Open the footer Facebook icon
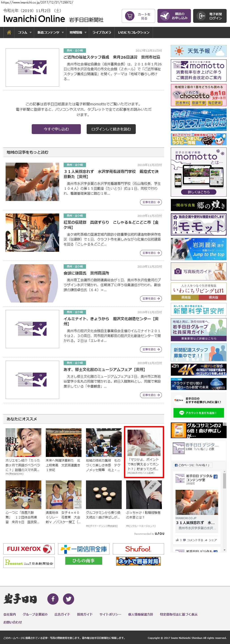This screenshot has height=644, width=230. [x=53, y=599]
